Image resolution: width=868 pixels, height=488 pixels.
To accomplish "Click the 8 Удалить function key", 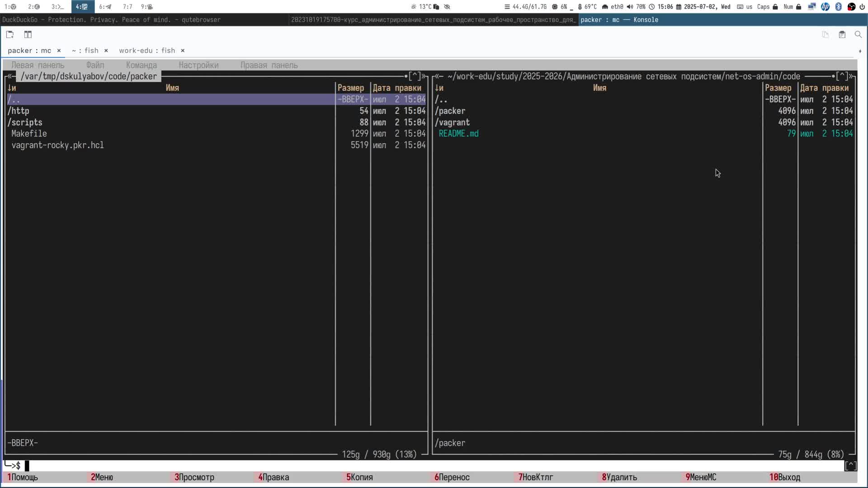I will pyautogui.click(x=619, y=477).
